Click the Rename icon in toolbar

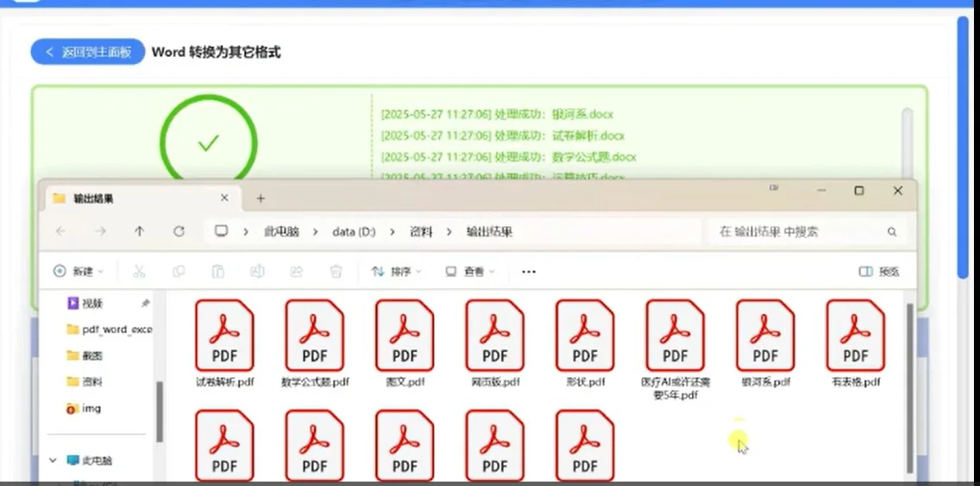pyautogui.click(x=257, y=271)
